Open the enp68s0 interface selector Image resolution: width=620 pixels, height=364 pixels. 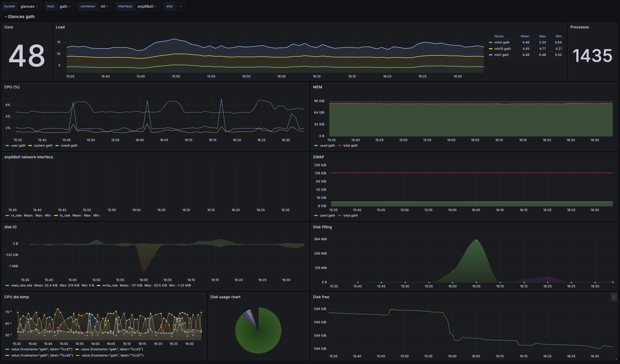[x=147, y=6]
